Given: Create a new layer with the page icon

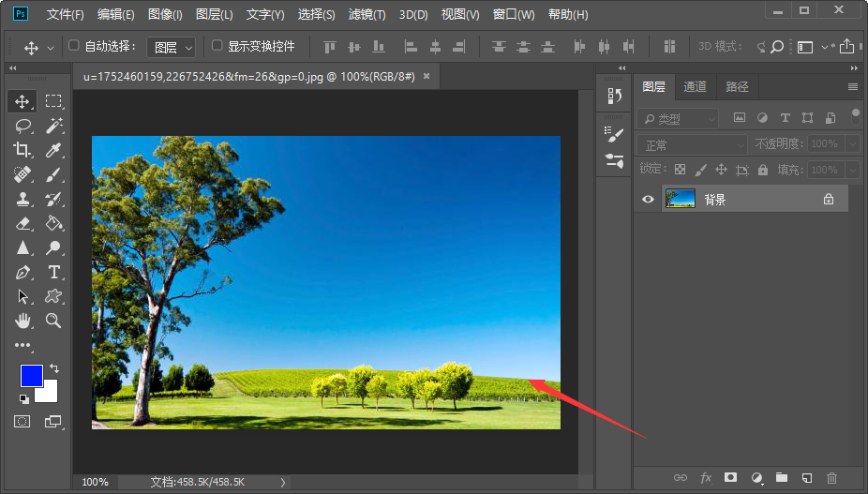Looking at the screenshot, I should pos(806,478).
